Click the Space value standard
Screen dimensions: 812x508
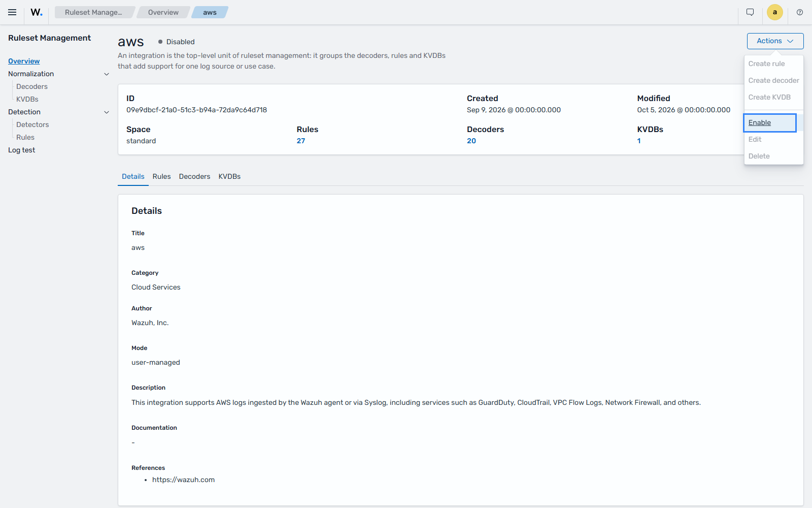[141, 141]
